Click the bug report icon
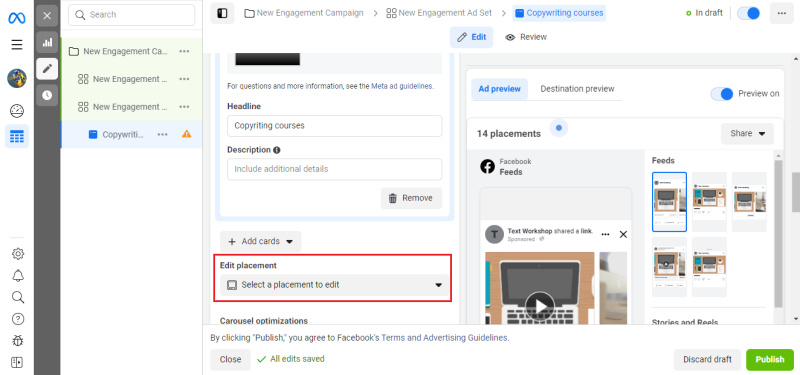The image size is (800, 375). click(18, 341)
